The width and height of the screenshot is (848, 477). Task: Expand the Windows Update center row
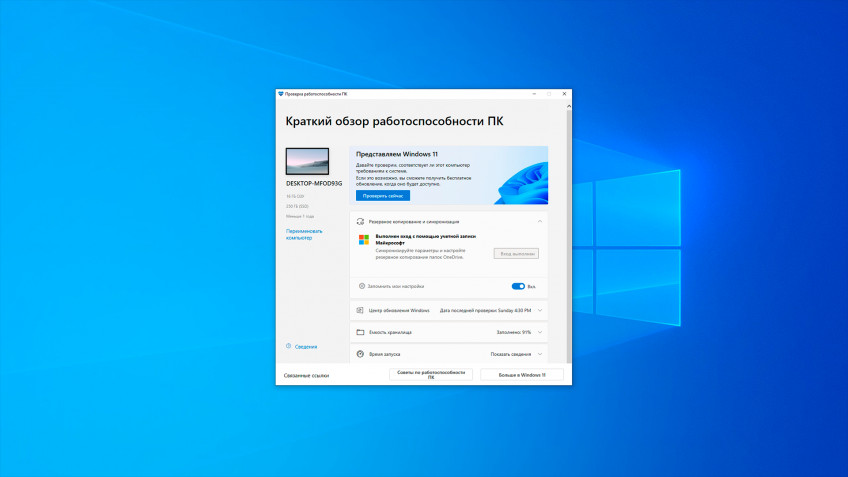pyautogui.click(x=540, y=310)
